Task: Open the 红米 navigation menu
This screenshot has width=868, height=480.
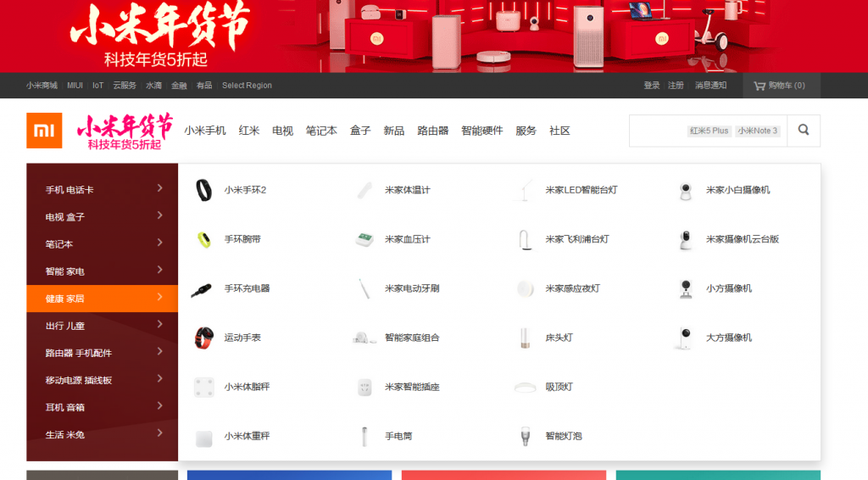Action: point(249,131)
